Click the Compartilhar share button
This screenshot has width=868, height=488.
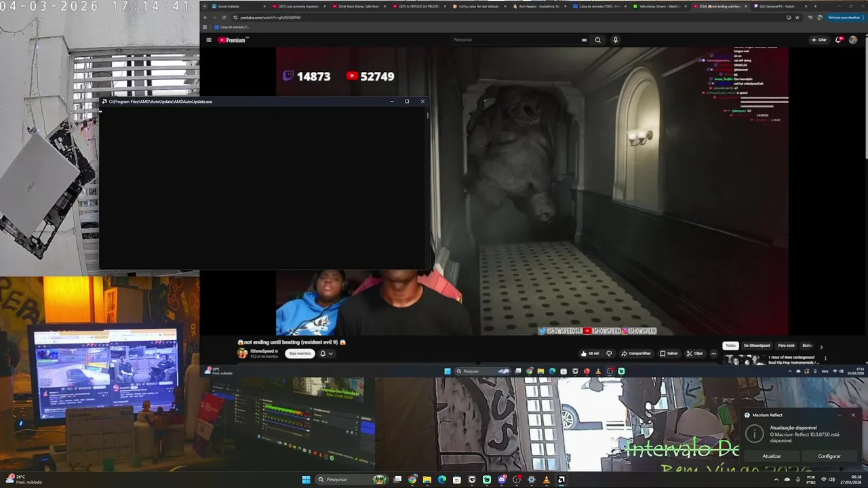coord(636,353)
